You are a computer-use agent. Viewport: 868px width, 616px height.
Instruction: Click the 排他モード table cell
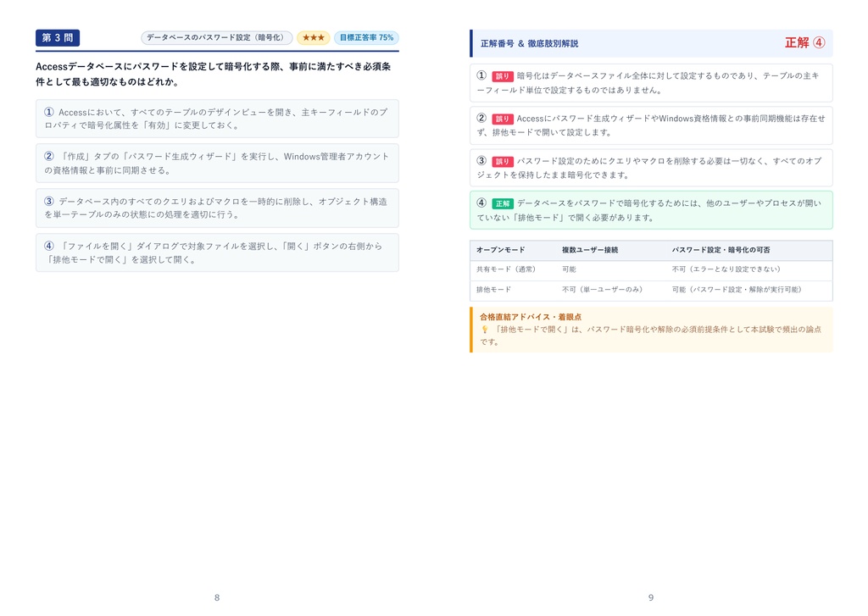494,290
